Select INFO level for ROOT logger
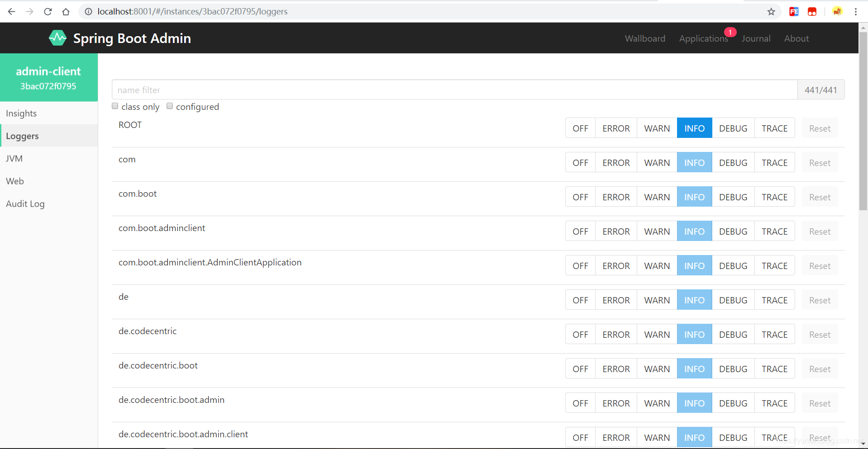 pyautogui.click(x=694, y=128)
